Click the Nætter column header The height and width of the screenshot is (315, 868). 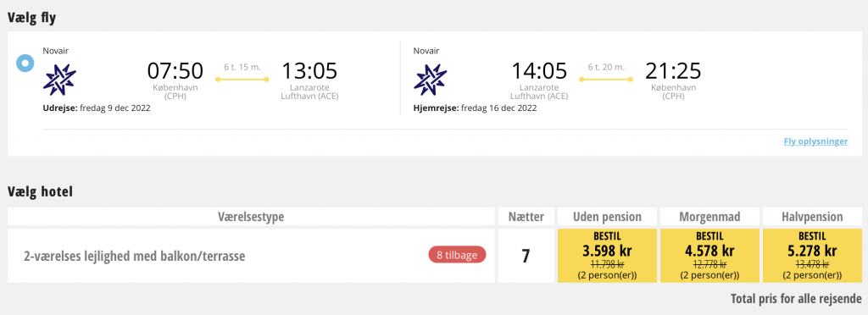pos(526,217)
